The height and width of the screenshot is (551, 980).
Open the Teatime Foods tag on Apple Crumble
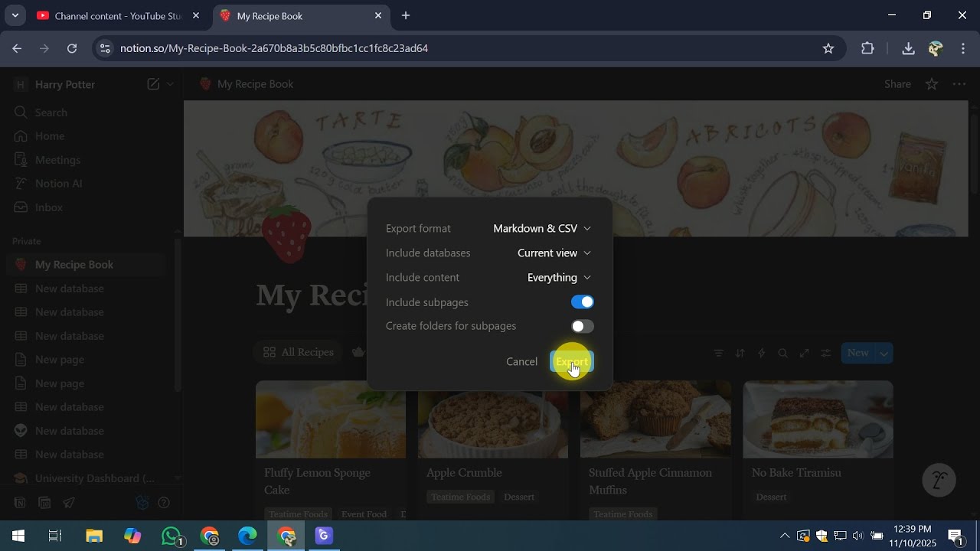click(460, 497)
